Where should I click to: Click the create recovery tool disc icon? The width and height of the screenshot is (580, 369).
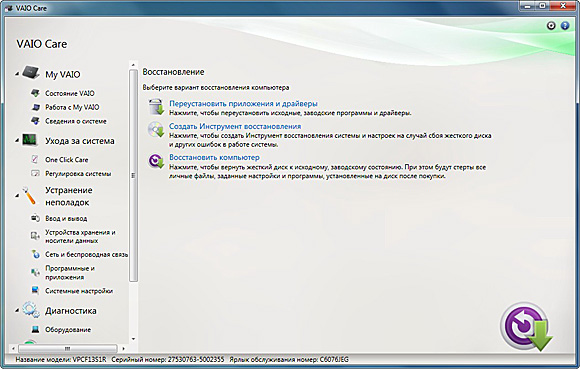click(156, 130)
